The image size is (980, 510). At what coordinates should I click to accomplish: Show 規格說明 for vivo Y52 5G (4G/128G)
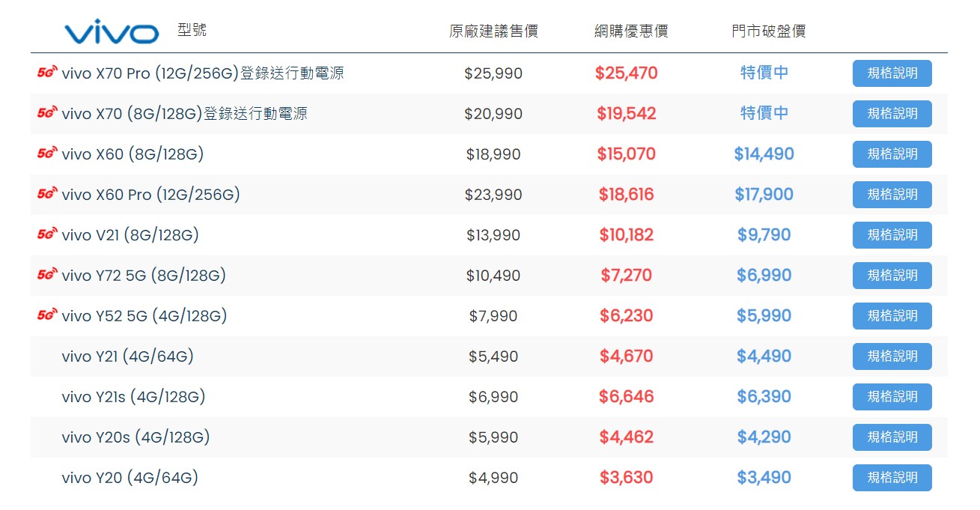[x=892, y=316]
